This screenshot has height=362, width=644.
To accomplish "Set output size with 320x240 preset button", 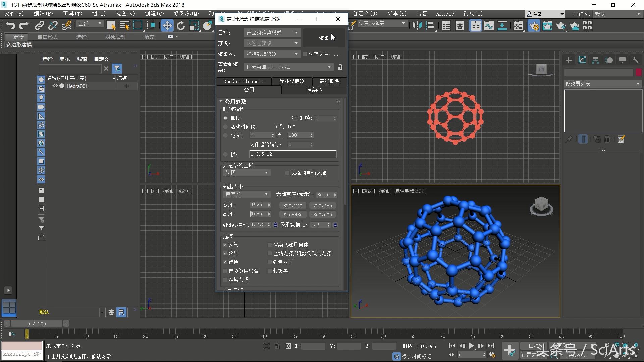I will point(292,205).
